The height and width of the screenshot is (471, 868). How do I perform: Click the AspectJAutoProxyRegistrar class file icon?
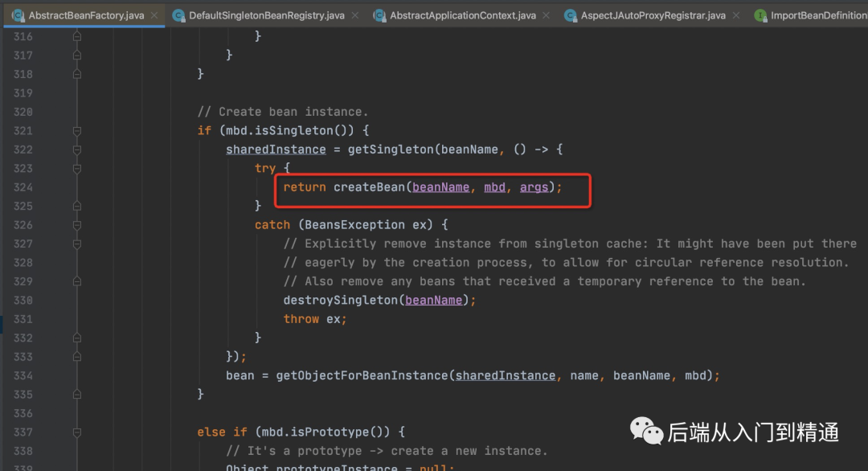[x=570, y=15]
